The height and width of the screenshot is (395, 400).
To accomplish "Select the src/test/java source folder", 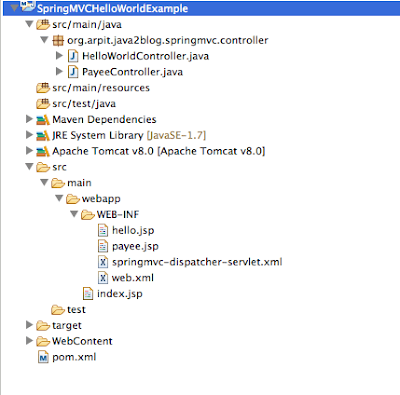I will 84,104.
